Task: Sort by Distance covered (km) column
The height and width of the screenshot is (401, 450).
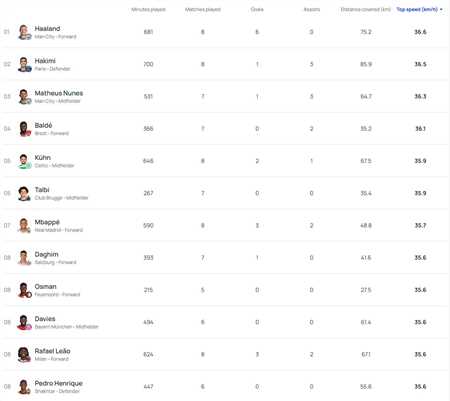Action: 366,9
